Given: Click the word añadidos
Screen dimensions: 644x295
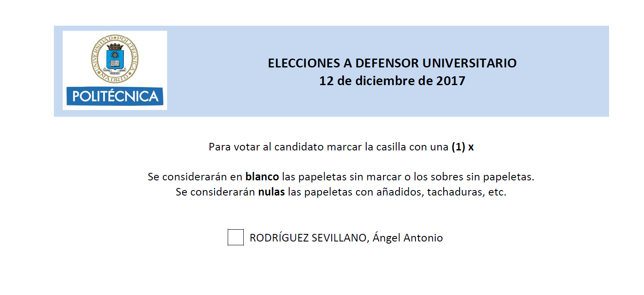Looking at the screenshot, I should coord(397,192).
